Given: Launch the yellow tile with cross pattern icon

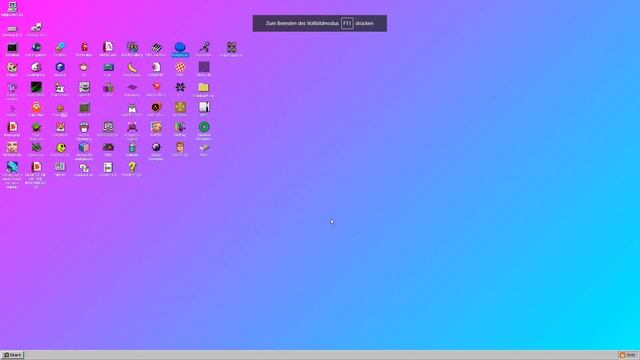Looking at the screenshot, I should [x=180, y=107].
